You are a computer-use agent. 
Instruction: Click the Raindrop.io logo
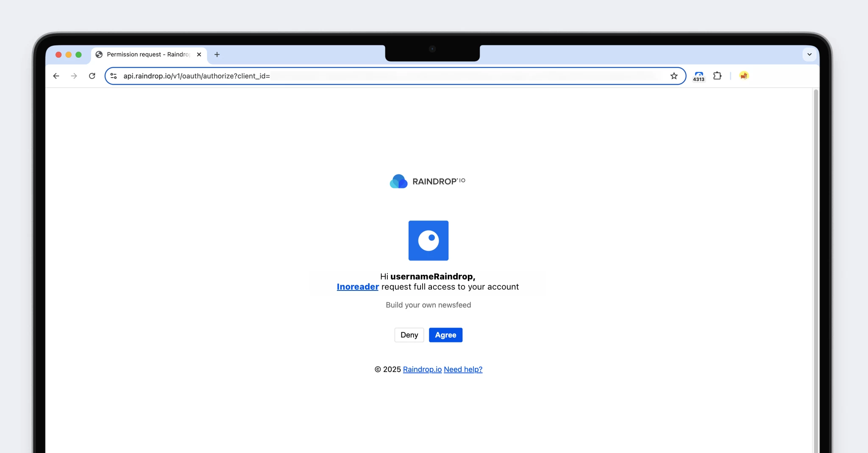pyautogui.click(x=427, y=181)
